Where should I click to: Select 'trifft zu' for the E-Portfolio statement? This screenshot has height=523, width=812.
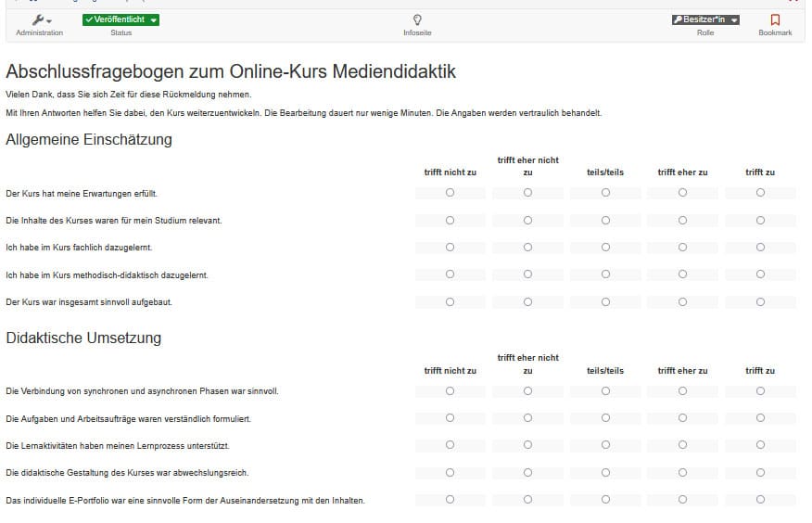click(760, 500)
